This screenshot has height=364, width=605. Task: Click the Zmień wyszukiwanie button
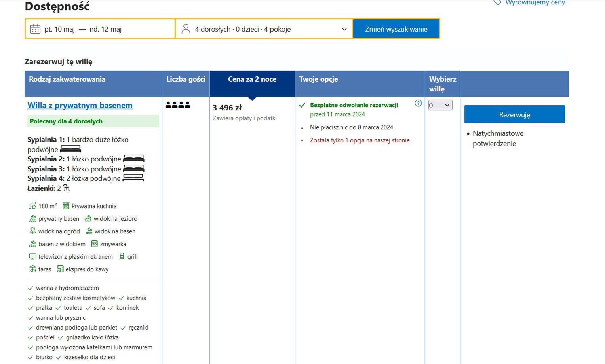click(396, 29)
